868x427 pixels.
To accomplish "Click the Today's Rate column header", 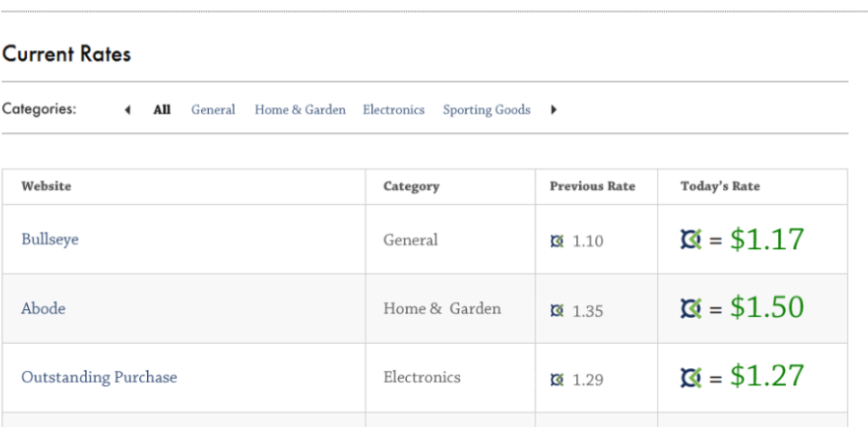I will coord(719,186).
